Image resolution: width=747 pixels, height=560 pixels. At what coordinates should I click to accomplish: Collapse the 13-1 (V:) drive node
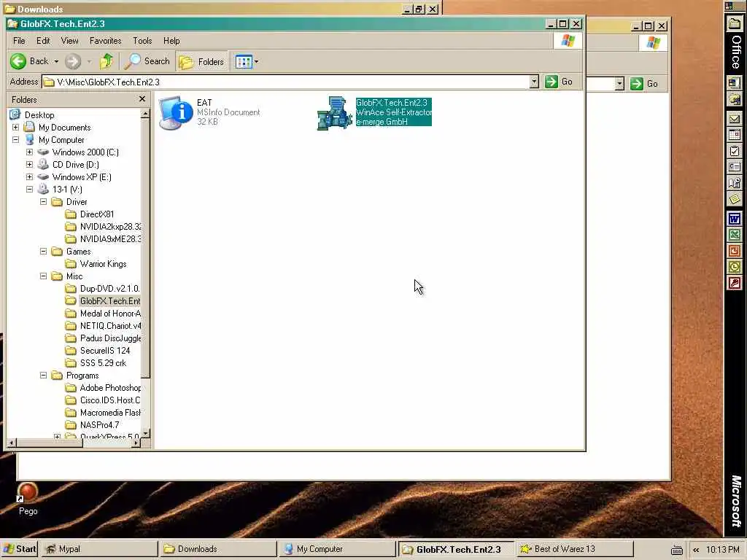(x=29, y=190)
